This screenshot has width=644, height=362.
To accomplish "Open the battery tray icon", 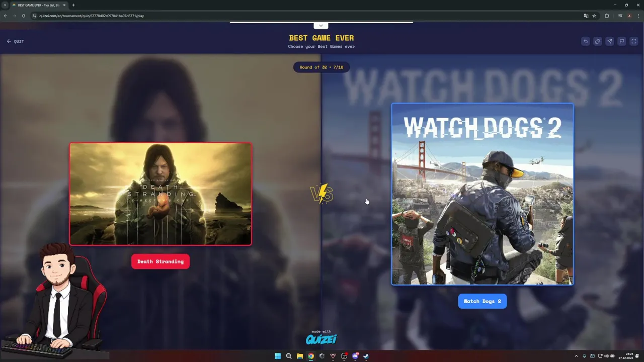I will click(x=613, y=356).
